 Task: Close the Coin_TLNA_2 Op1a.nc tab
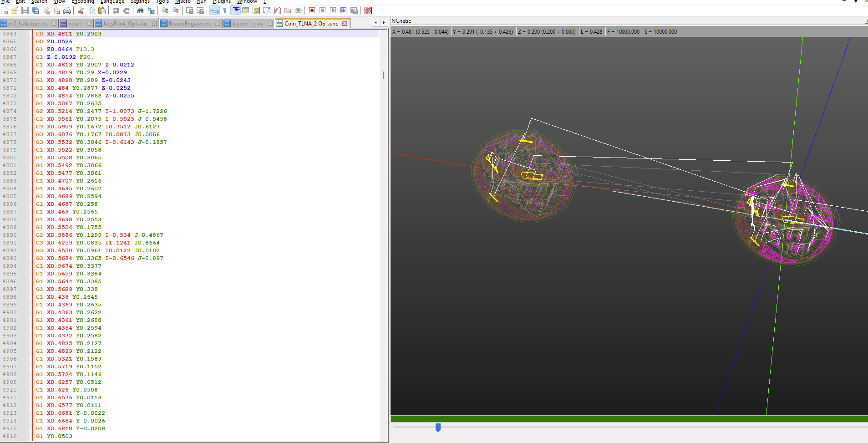pyautogui.click(x=345, y=24)
